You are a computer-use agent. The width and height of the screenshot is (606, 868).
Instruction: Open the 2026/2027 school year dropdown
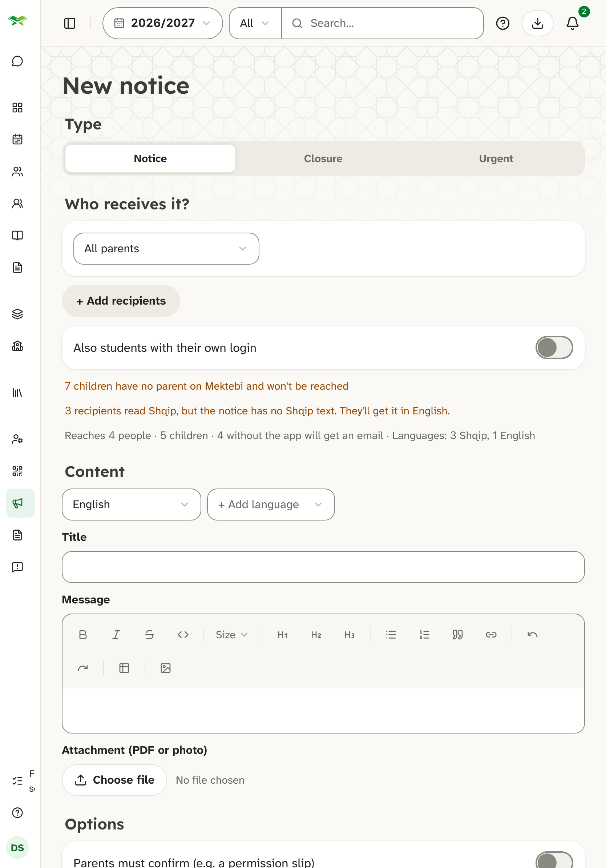point(162,23)
